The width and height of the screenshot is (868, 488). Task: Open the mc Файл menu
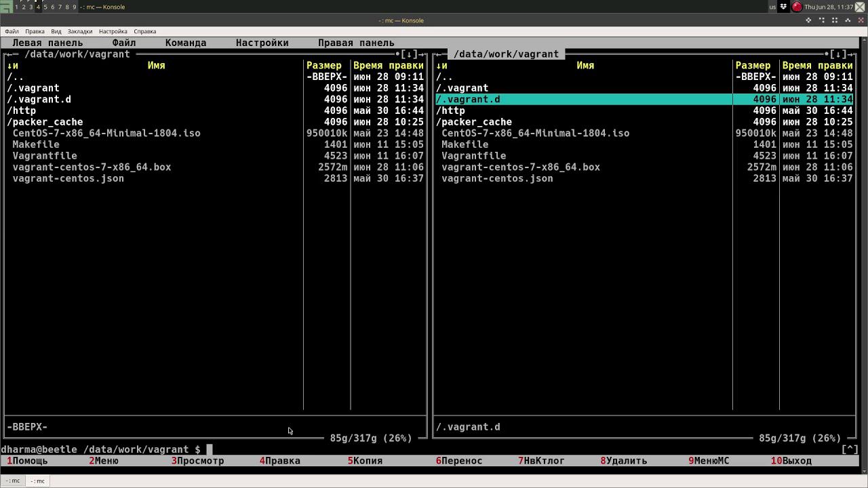click(124, 43)
